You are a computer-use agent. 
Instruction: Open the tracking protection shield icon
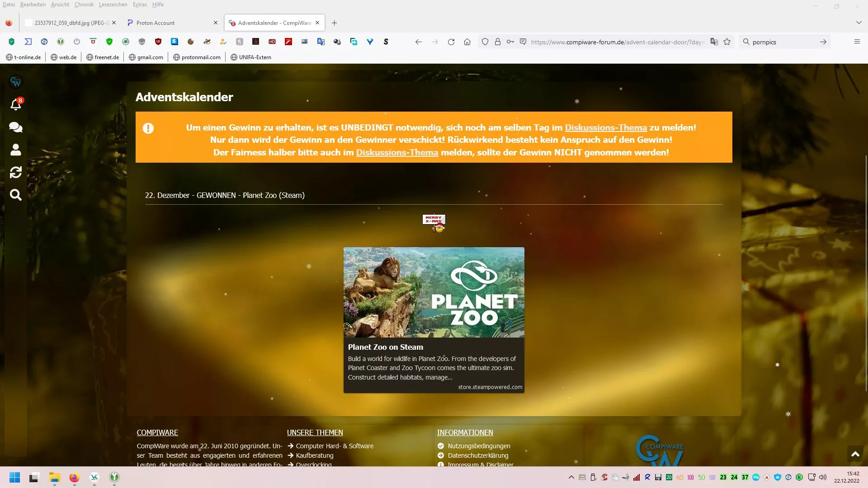pos(485,42)
